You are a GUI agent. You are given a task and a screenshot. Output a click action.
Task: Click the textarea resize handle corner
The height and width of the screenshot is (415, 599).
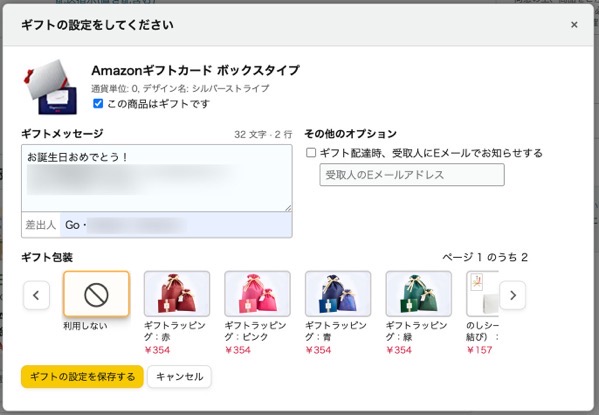click(288, 208)
